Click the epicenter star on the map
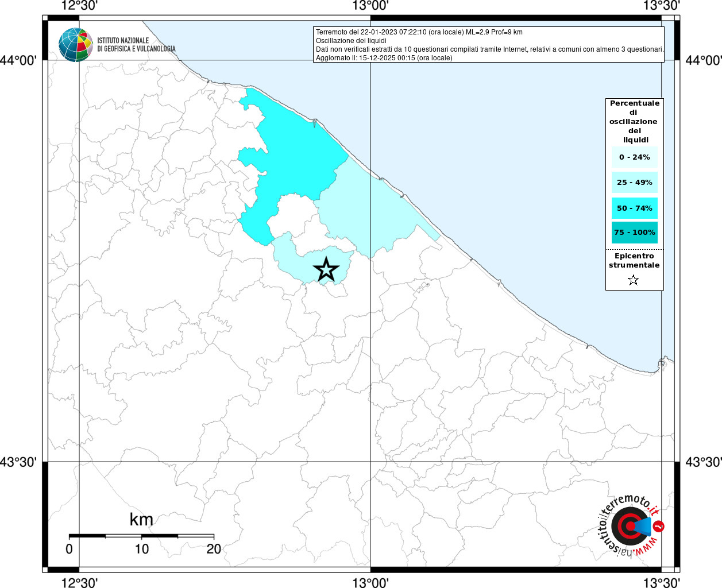Viewport: 722px width, 588px height. coord(326,269)
